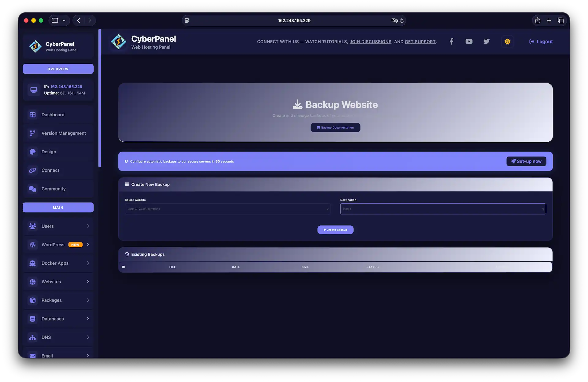Viewport: 588px width, 382px height.
Task: Open CyberPanel's Twitter profile
Action: 486,41
